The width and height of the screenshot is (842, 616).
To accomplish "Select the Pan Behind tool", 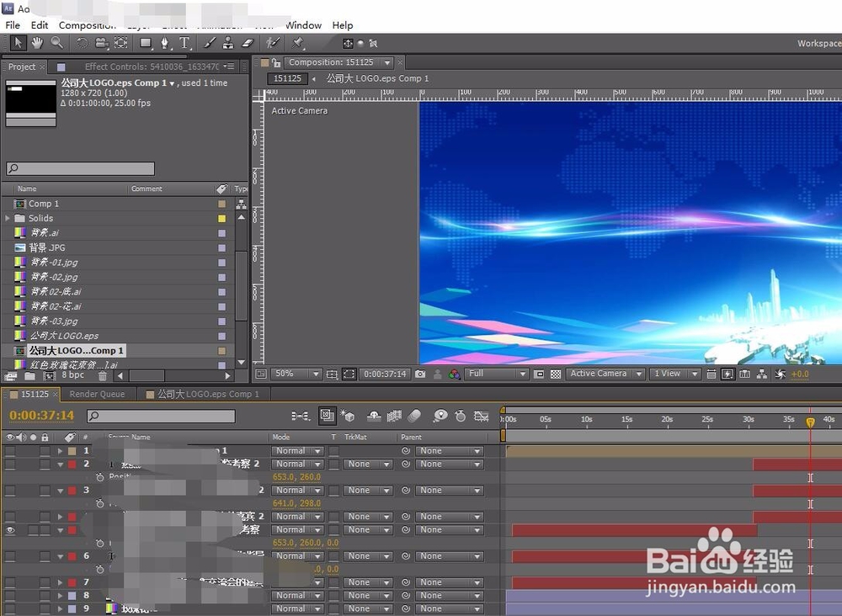I will pyautogui.click(x=121, y=43).
